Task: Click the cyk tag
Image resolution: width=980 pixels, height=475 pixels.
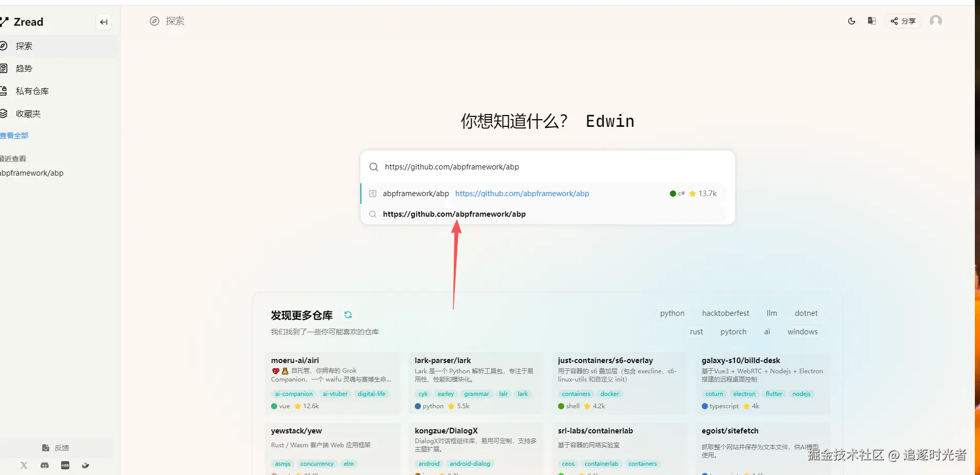Action: 423,394
